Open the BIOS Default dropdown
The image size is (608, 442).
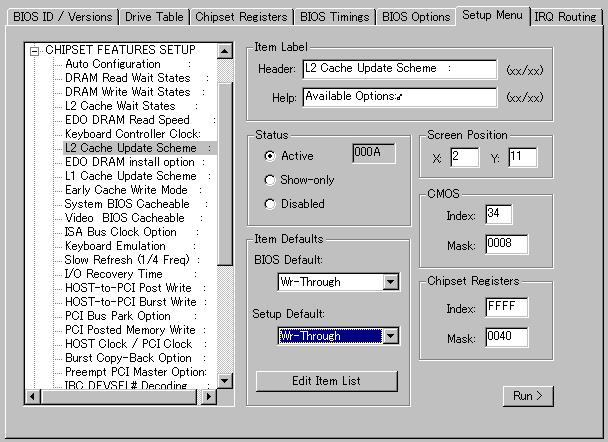pyautogui.click(x=390, y=283)
